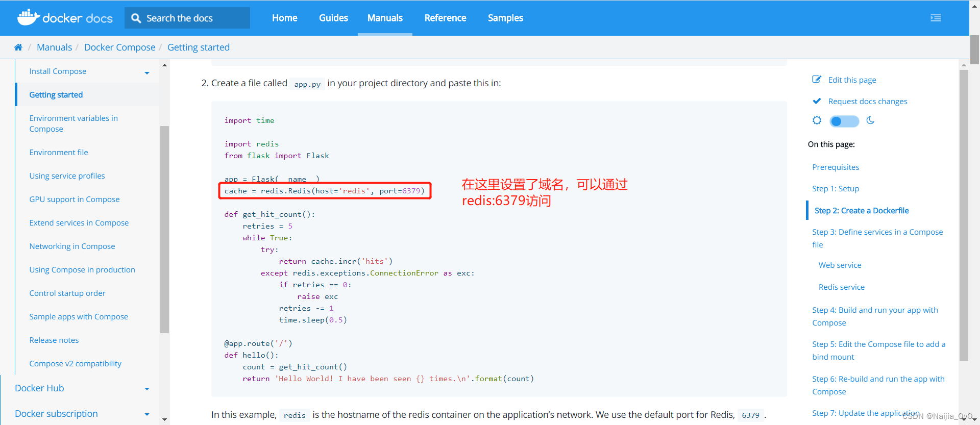
Task: Jump to Step 1: Setup
Action: [836, 189]
